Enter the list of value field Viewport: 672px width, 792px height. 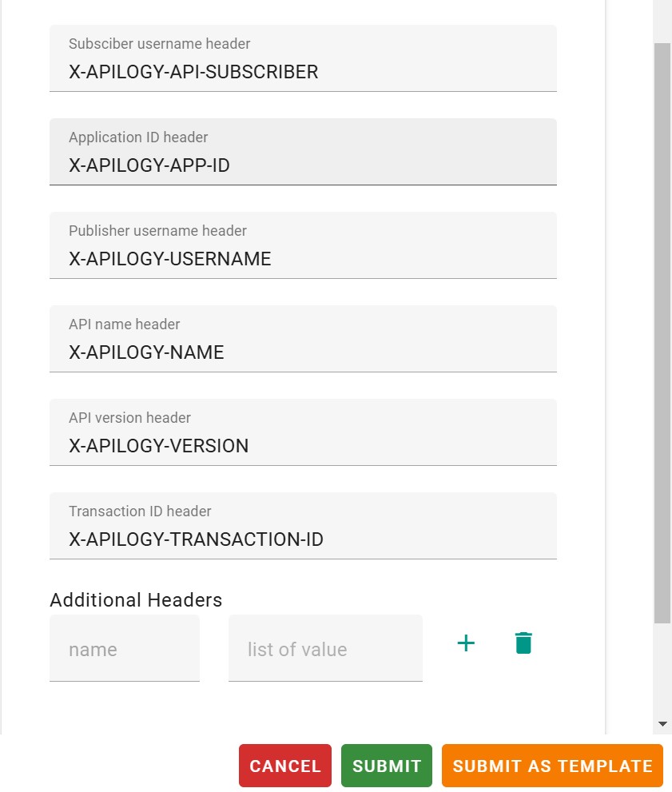tap(325, 649)
